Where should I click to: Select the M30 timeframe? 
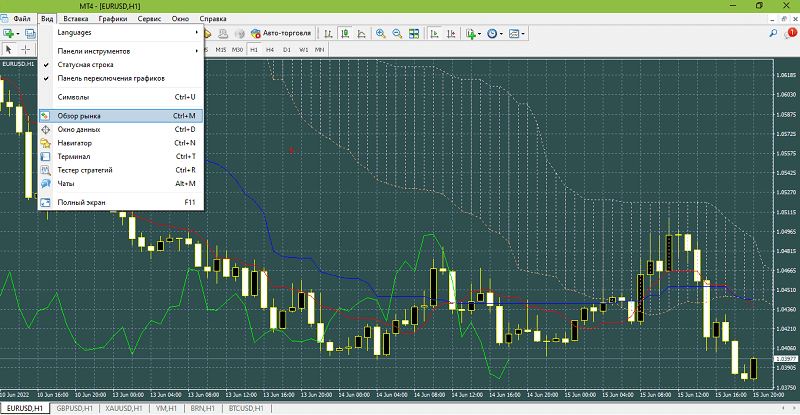click(237, 50)
